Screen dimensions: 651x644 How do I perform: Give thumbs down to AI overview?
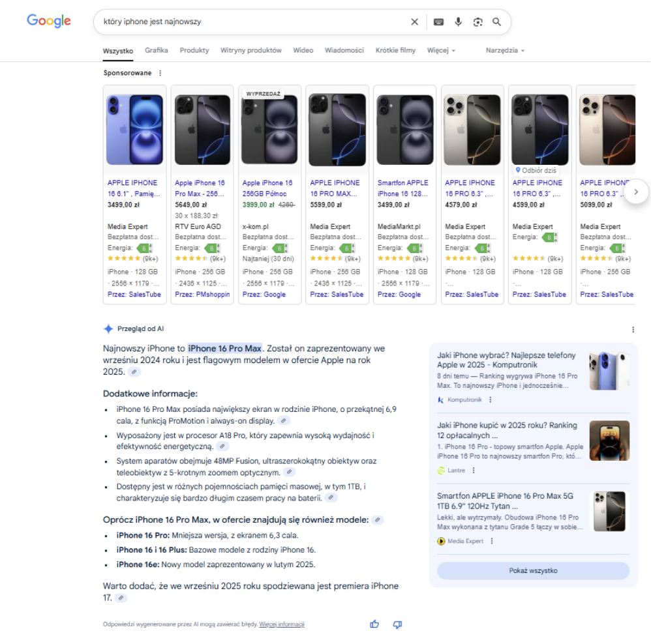pos(397,624)
